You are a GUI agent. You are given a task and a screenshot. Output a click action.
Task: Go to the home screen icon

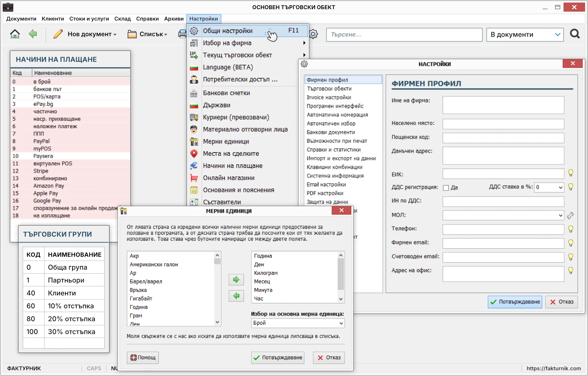tap(15, 34)
